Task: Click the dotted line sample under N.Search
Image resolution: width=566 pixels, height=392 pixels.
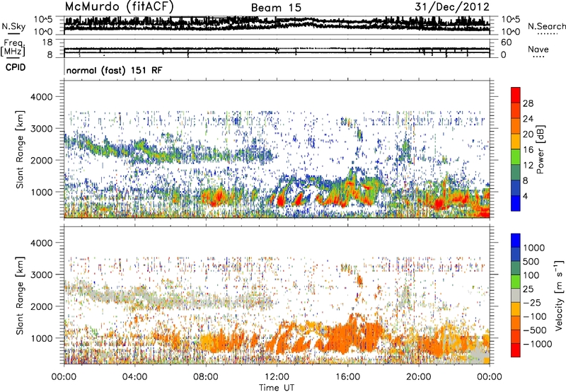Action: coord(548,34)
